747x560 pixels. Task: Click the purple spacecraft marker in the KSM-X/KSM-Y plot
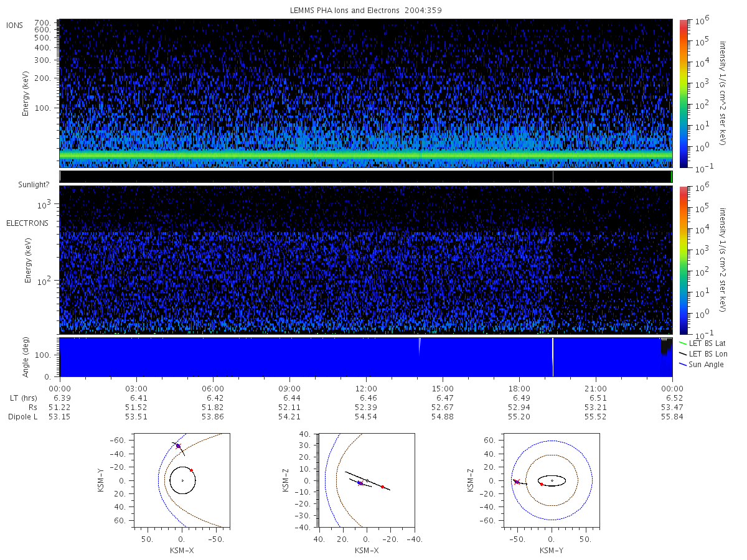pos(178,446)
